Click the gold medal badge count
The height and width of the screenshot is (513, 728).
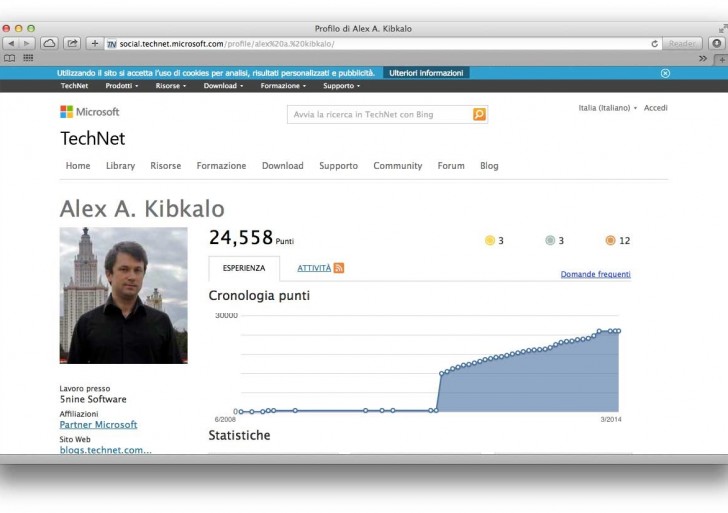[494, 241]
